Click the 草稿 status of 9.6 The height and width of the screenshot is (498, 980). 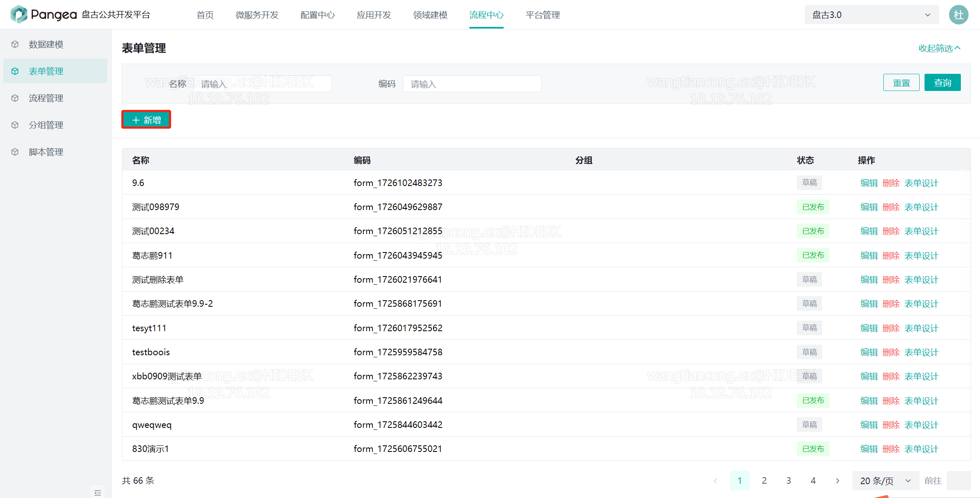pyautogui.click(x=810, y=183)
